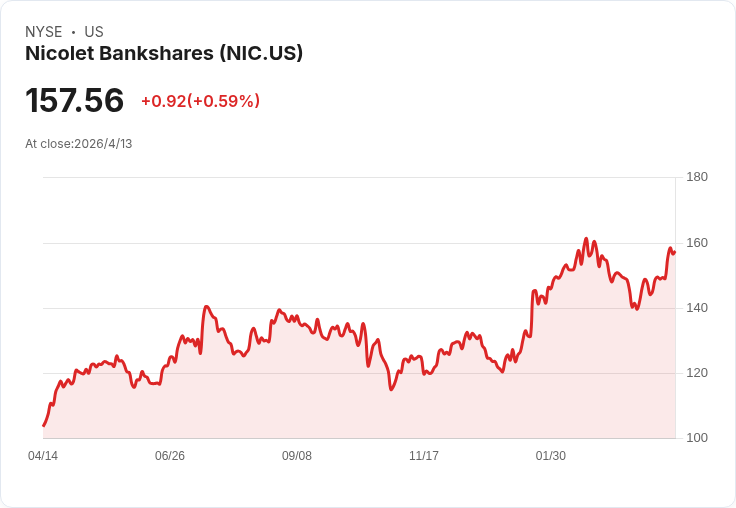Viewport: 736px width, 508px height.
Task: Select the 06/26 date on x-axis
Action: tap(170, 456)
